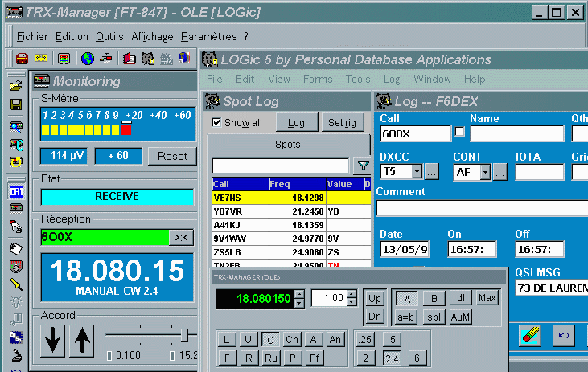Increase the 1.00 step spinner
The width and height of the screenshot is (588, 372).
[352, 294]
